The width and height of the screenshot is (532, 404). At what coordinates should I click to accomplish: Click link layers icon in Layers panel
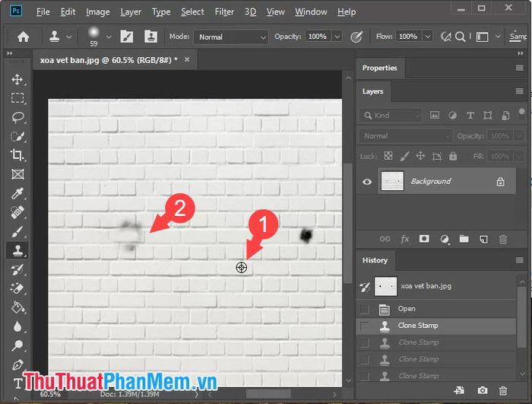[385, 239]
